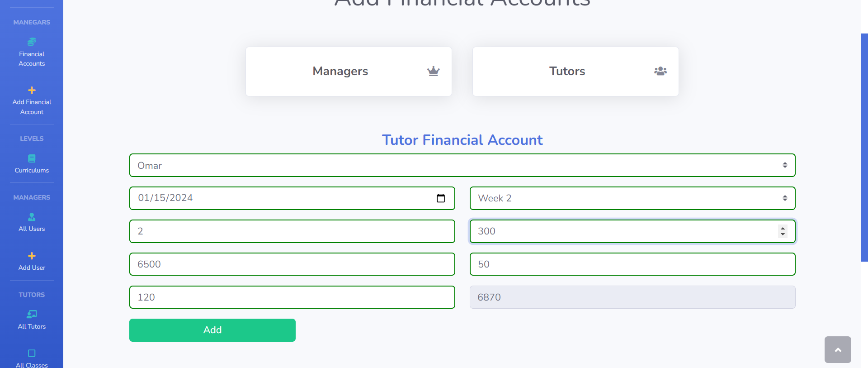Viewport: 868px width, 368px height.
Task: Click the group icon on Tutors card
Action: pos(660,71)
